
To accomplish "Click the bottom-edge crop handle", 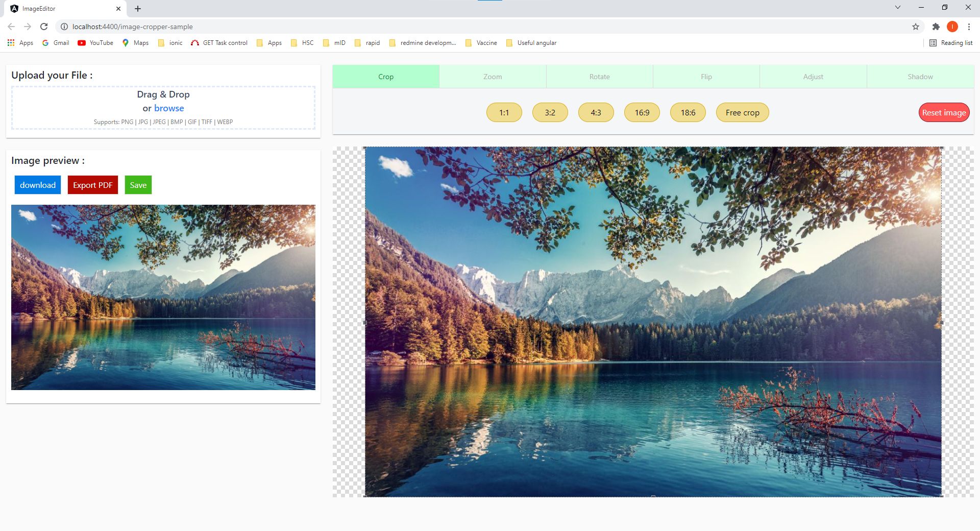I will (x=653, y=496).
